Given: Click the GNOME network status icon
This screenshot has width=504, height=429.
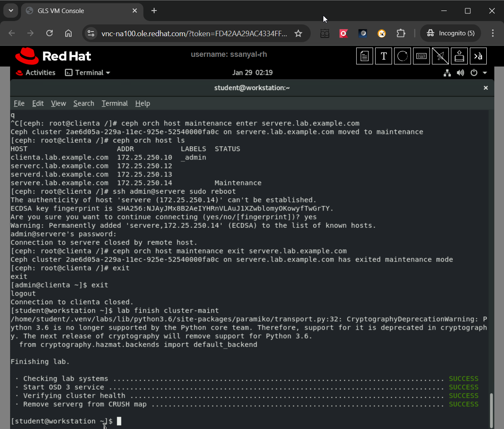Looking at the screenshot, I should 447,73.
